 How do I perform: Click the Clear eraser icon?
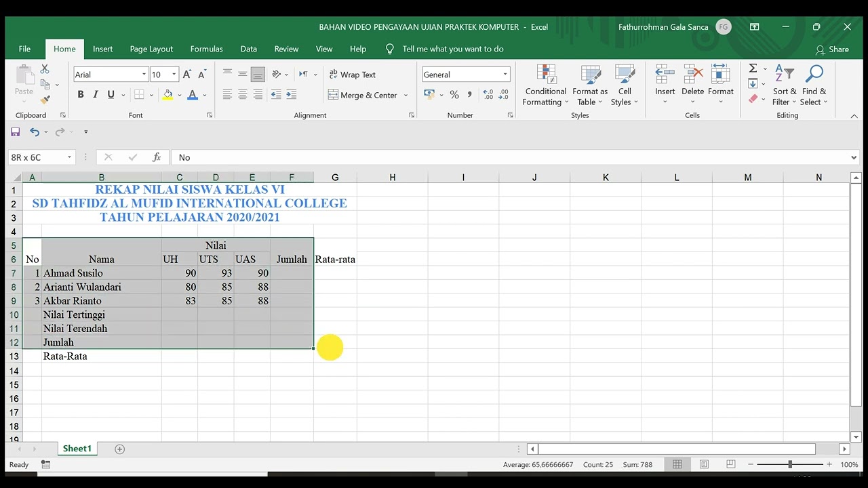click(x=753, y=99)
